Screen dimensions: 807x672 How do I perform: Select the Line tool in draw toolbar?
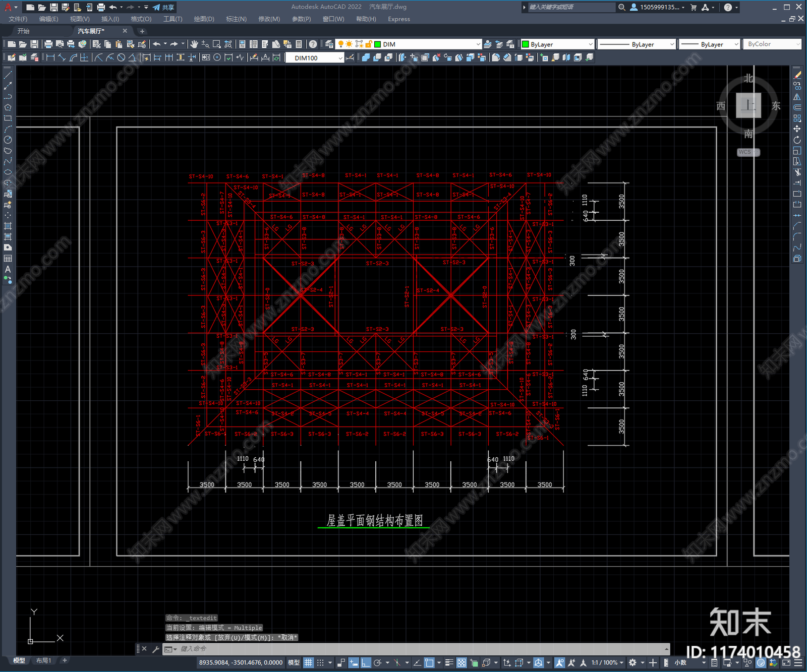(x=8, y=75)
